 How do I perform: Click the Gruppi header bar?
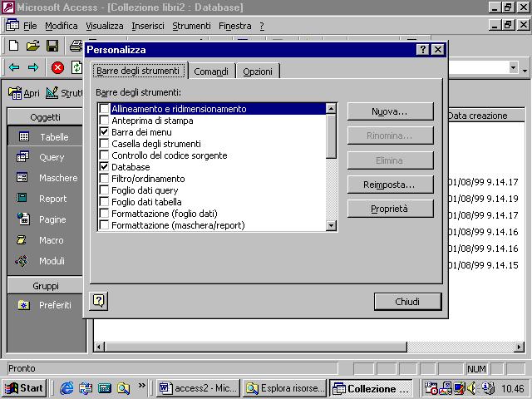pos(45,286)
